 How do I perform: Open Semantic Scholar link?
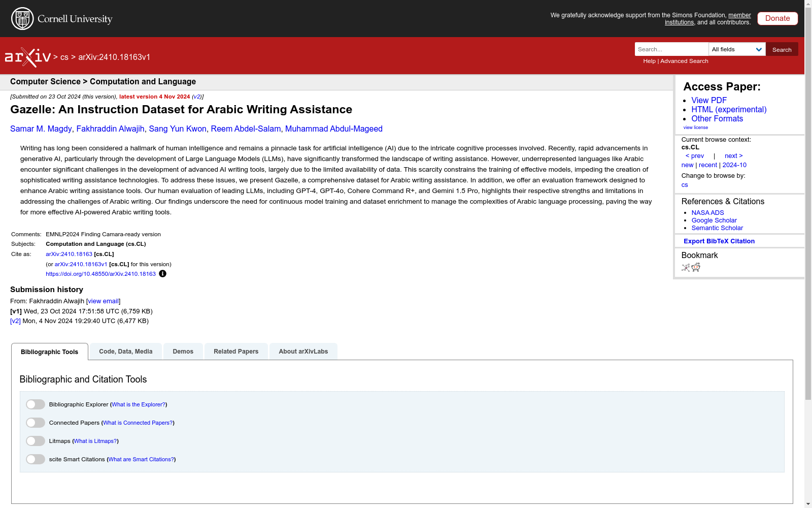[x=717, y=228]
